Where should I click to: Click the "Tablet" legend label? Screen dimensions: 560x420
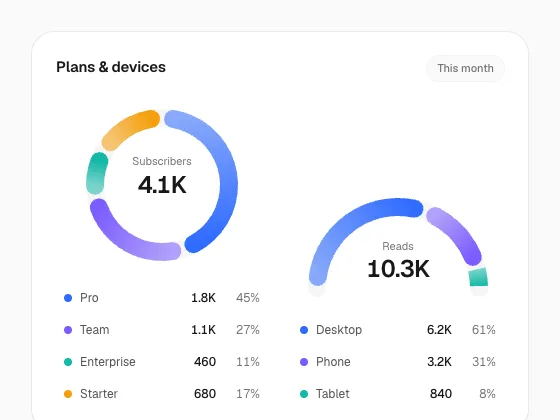tap(333, 394)
